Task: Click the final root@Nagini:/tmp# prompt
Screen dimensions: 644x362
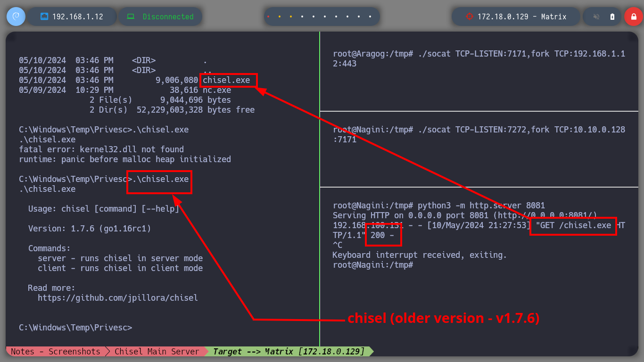Action: click(373, 265)
